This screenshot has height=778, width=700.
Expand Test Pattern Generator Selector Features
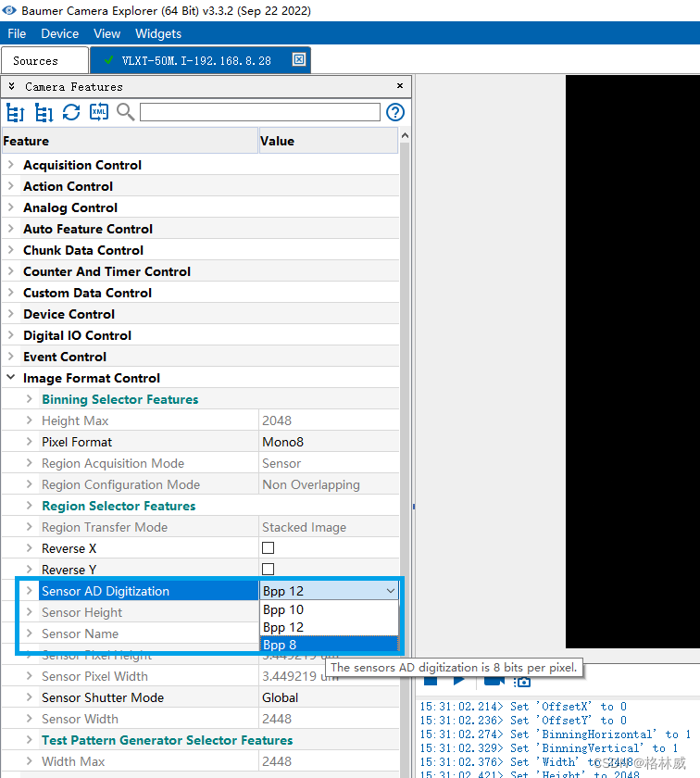(30, 740)
